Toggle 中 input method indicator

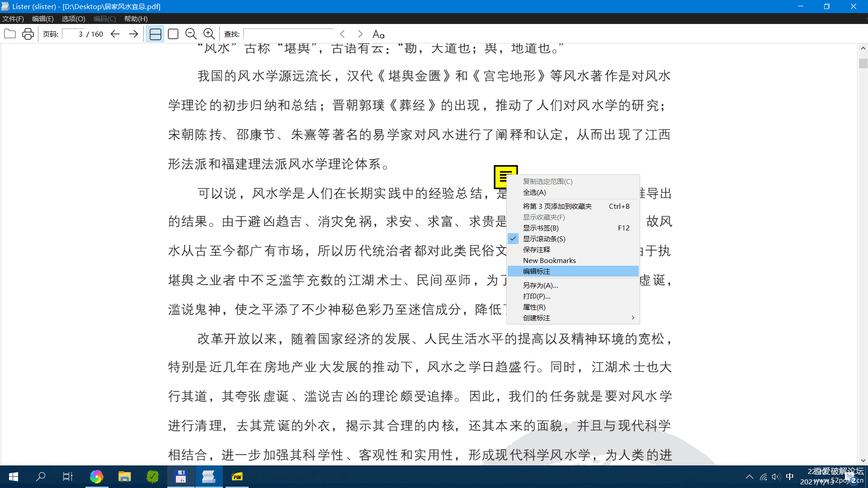(x=790, y=476)
